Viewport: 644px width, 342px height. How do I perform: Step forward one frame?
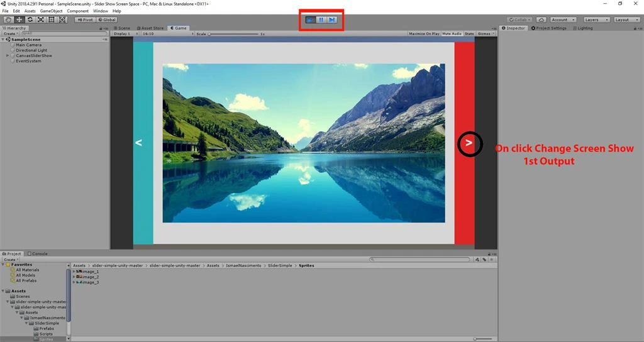(332, 19)
